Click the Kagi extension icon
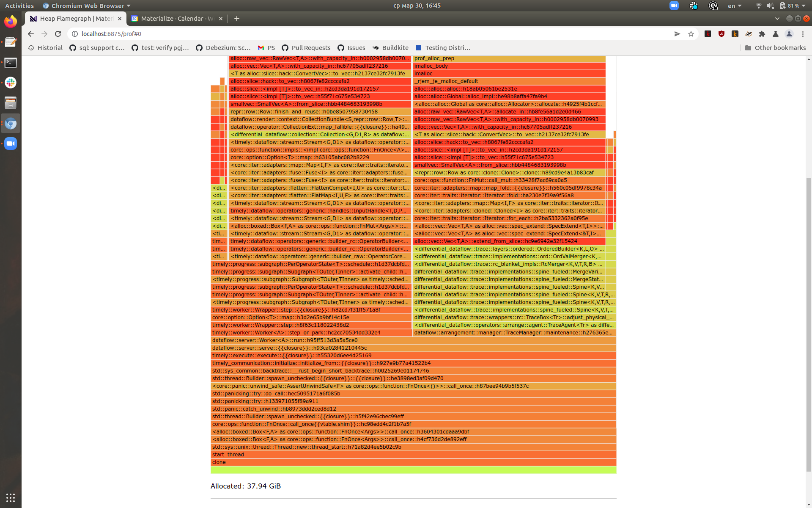This screenshot has height=508, width=812. (735, 34)
